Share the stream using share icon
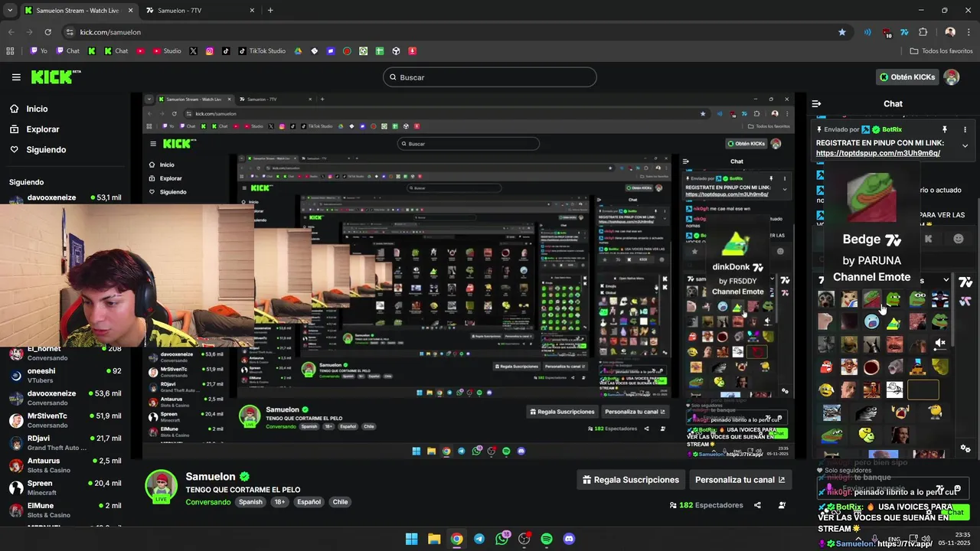Viewport: 980px width, 551px height. pos(757,505)
